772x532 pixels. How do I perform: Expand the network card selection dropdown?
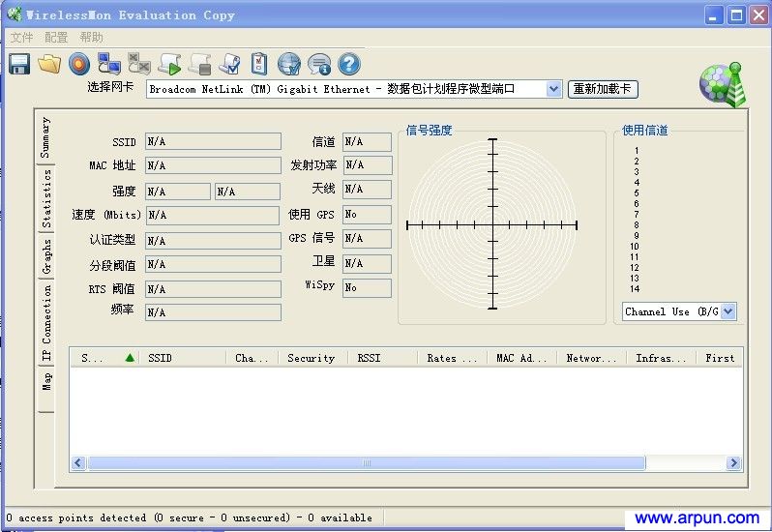coord(553,89)
